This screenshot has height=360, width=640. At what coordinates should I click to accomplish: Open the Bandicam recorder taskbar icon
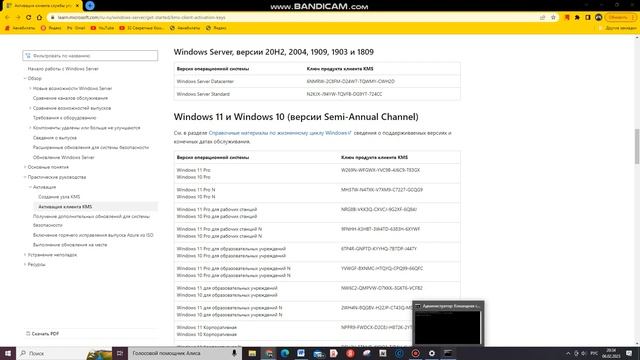point(415,353)
